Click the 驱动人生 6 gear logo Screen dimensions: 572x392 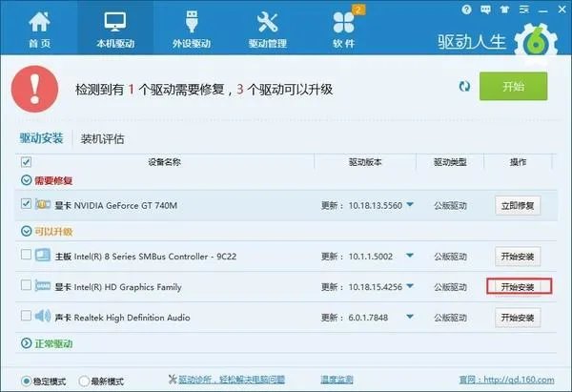pyautogui.click(x=536, y=41)
